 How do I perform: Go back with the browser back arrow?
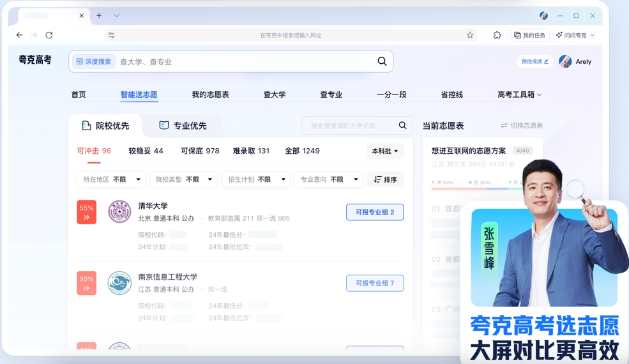(x=19, y=35)
